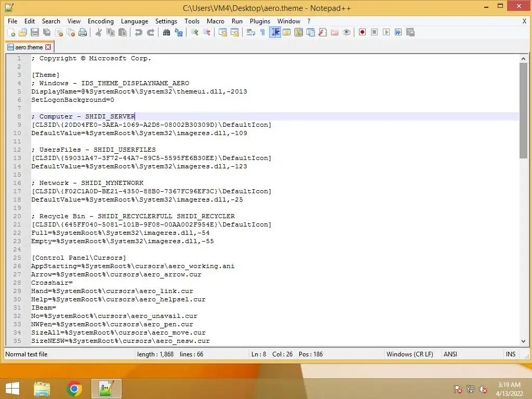Undo the last action via toolbar
The image size is (532, 399).
pos(138,32)
